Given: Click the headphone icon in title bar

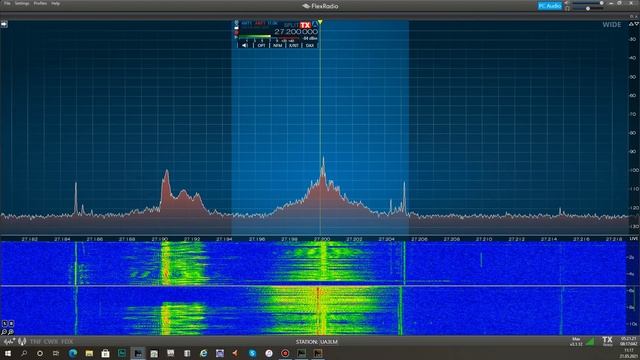Looking at the screenshot, I should coord(567,8).
